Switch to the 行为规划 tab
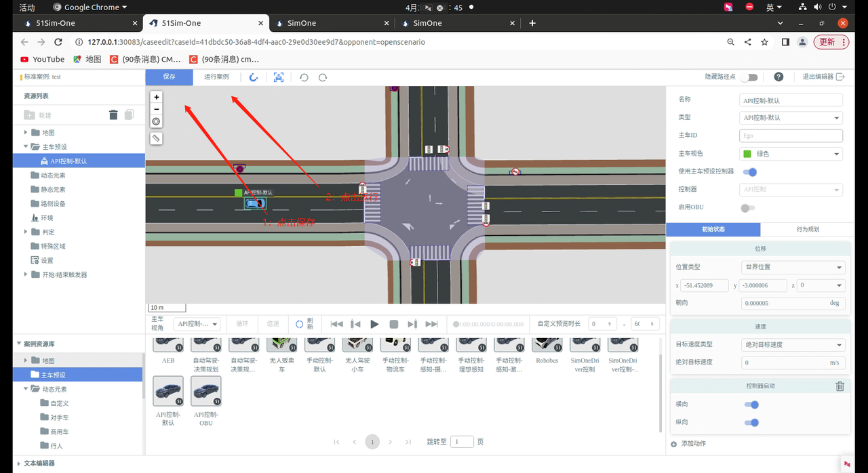This screenshot has width=868, height=473. [x=807, y=229]
